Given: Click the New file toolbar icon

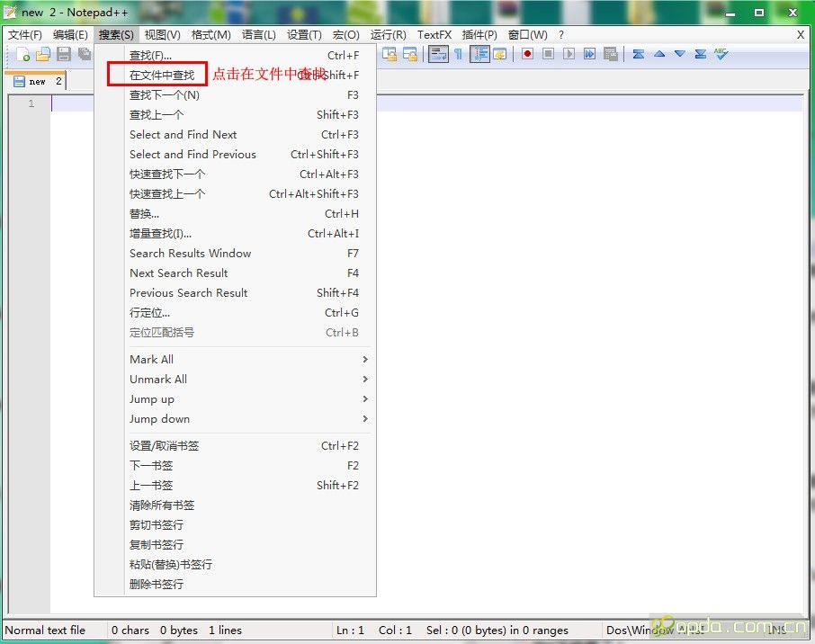Looking at the screenshot, I should pos(24,55).
